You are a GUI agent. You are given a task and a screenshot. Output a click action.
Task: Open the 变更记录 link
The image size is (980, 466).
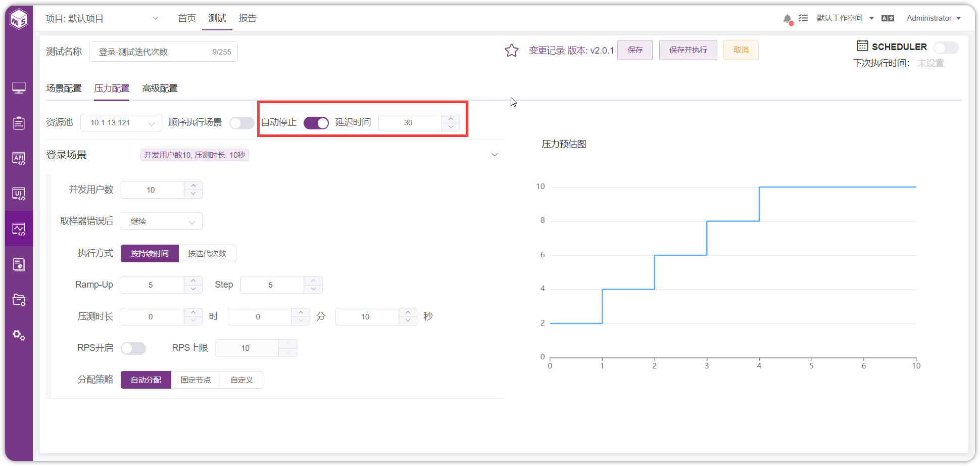coord(547,51)
